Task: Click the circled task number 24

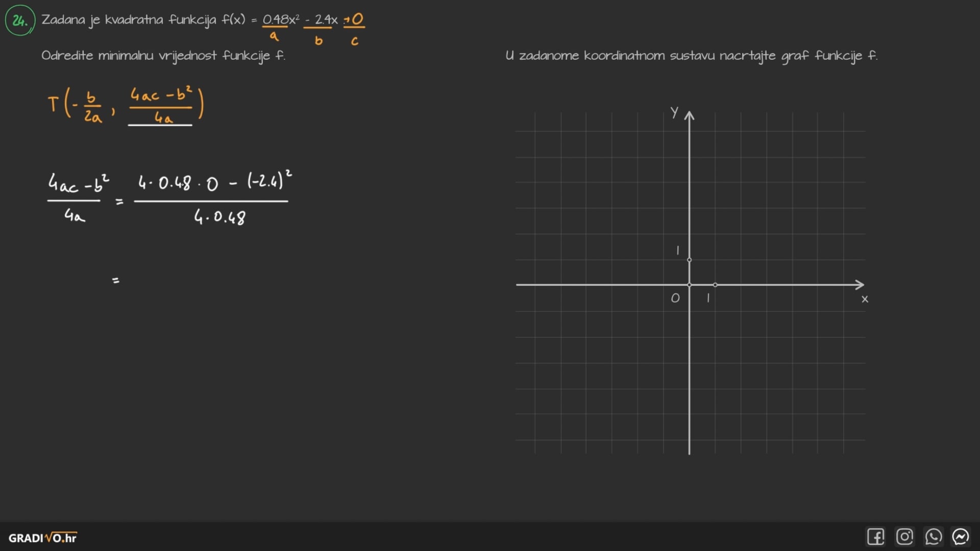Action: [x=20, y=20]
